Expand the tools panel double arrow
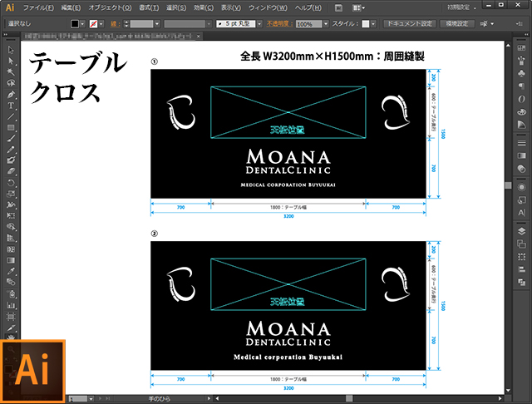 [x=6, y=35]
